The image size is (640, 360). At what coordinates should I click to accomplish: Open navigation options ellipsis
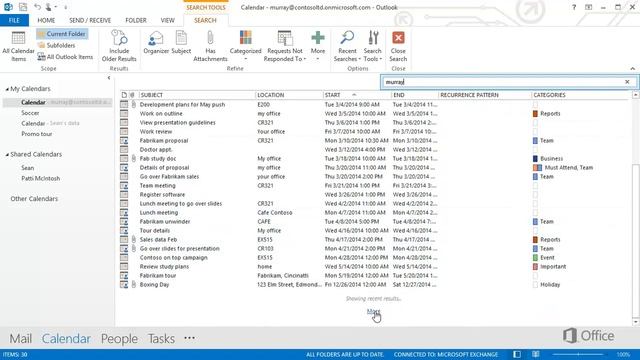point(189,338)
